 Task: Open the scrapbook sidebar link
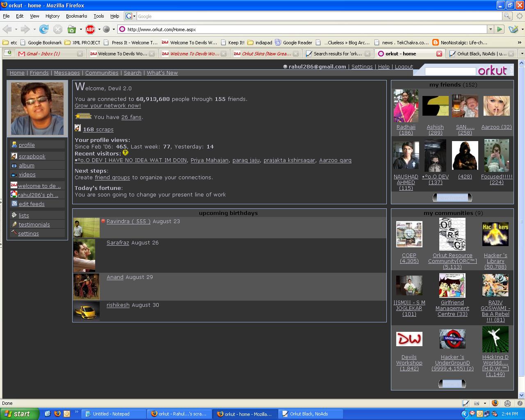pyautogui.click(x=32, y=156)
